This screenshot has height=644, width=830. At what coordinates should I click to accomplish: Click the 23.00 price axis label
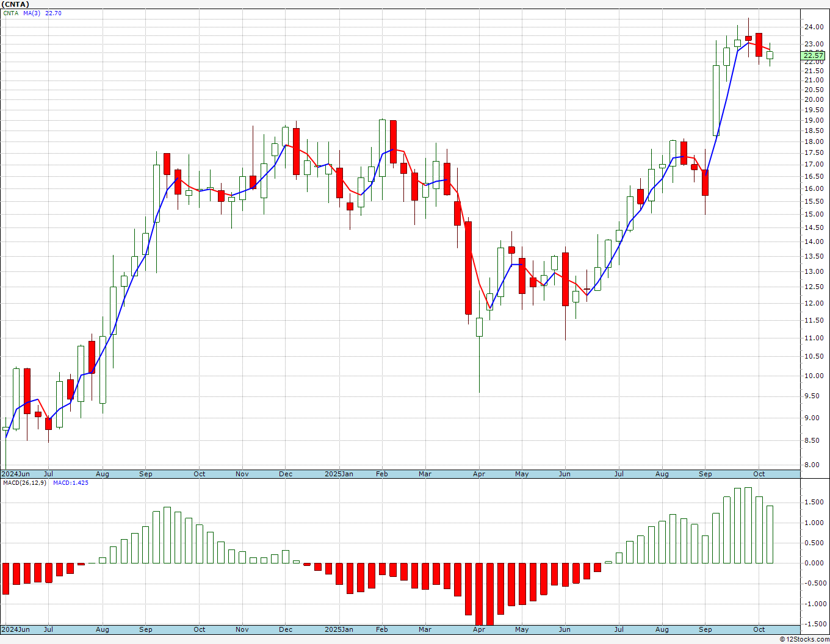coord(814,44)
